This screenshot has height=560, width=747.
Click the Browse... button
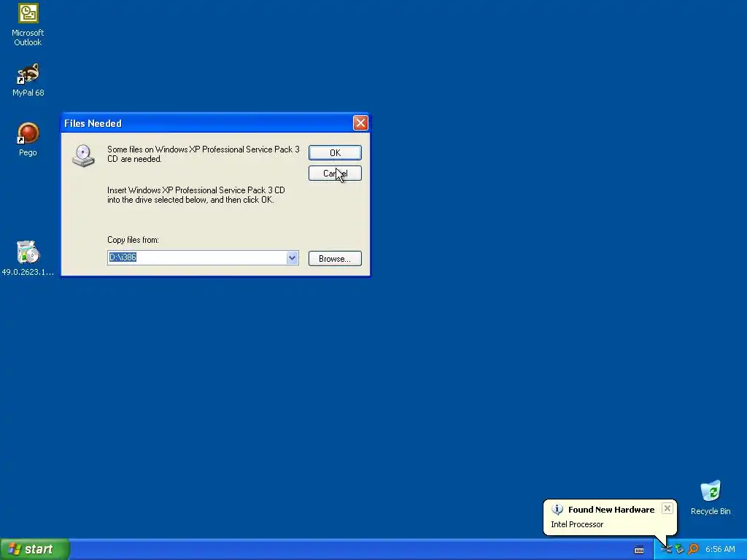tap(335, 259)
